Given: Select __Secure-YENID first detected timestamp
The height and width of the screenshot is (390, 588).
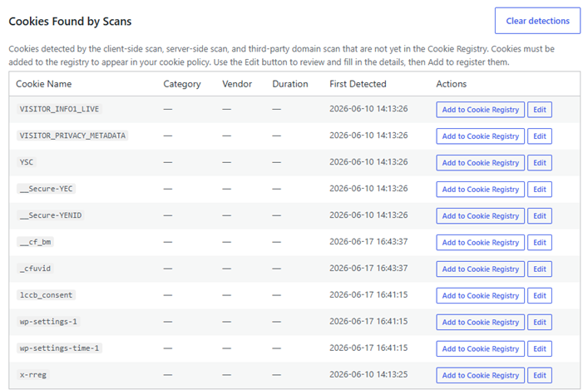Looking at the screenshot, I should [368, 215].
